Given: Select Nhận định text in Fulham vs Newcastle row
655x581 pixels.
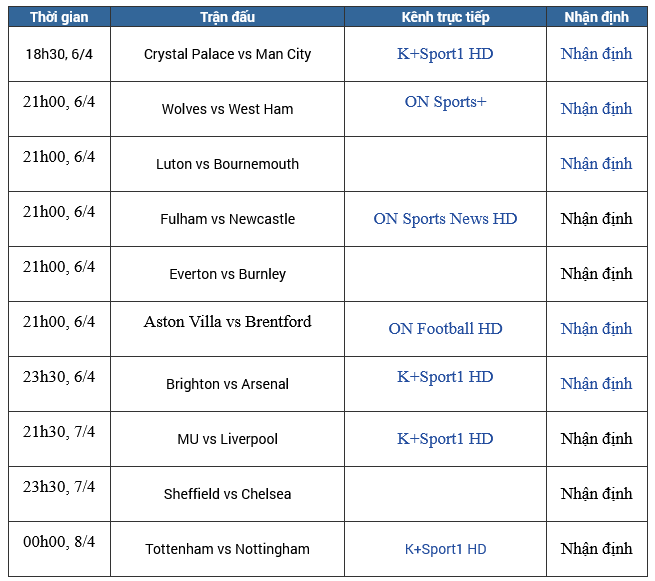Looking at the screenshot, I should (x=596, y=219).
